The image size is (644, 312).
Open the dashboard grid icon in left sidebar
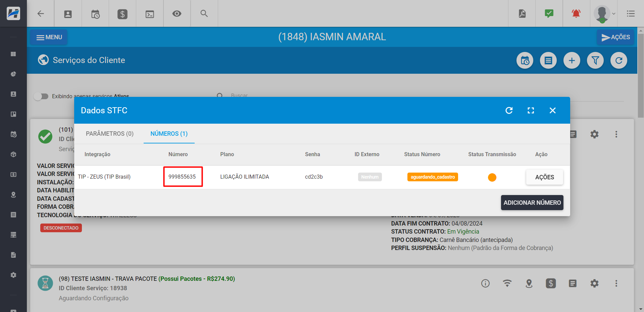coord(13,54)
